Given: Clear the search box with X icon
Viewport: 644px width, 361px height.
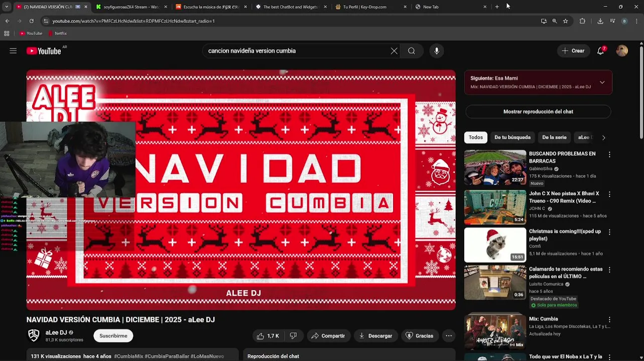Looking at the screenshot, I should (x=394, y=51).
